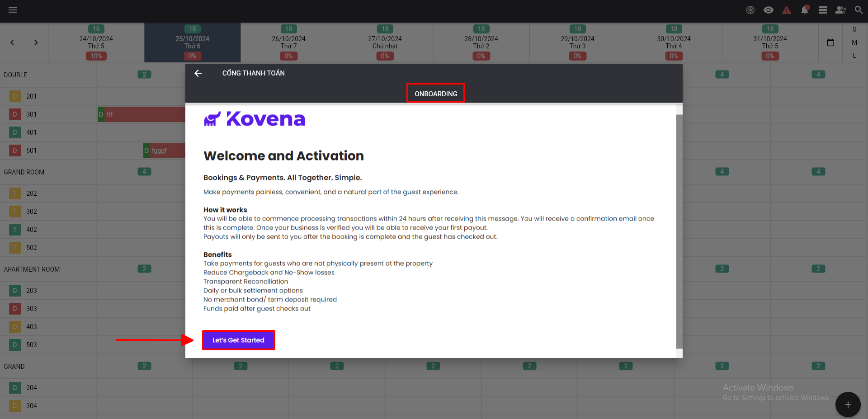Viewport: 868px width, 419px height.
Task: Select room number 402 row label
Action: [x=31, y=230]
